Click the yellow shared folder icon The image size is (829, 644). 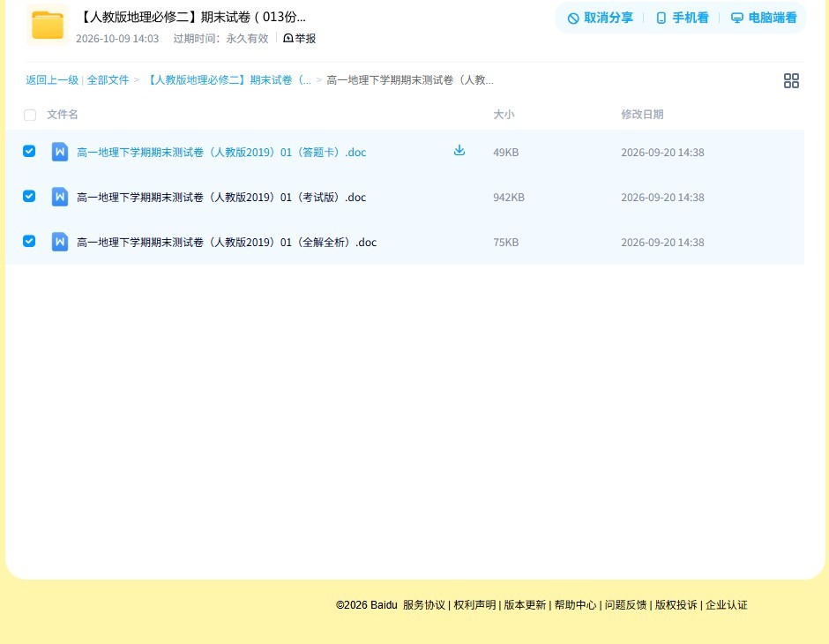[48, 25]
